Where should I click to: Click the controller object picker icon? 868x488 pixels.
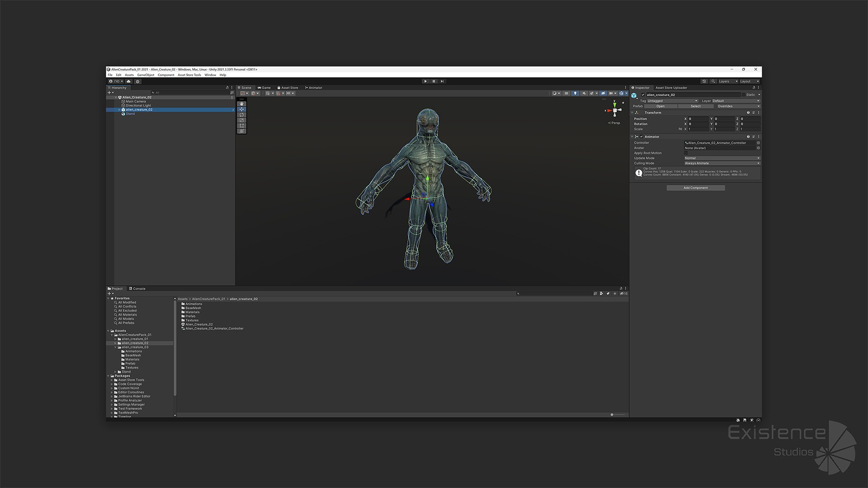point(758,143)
